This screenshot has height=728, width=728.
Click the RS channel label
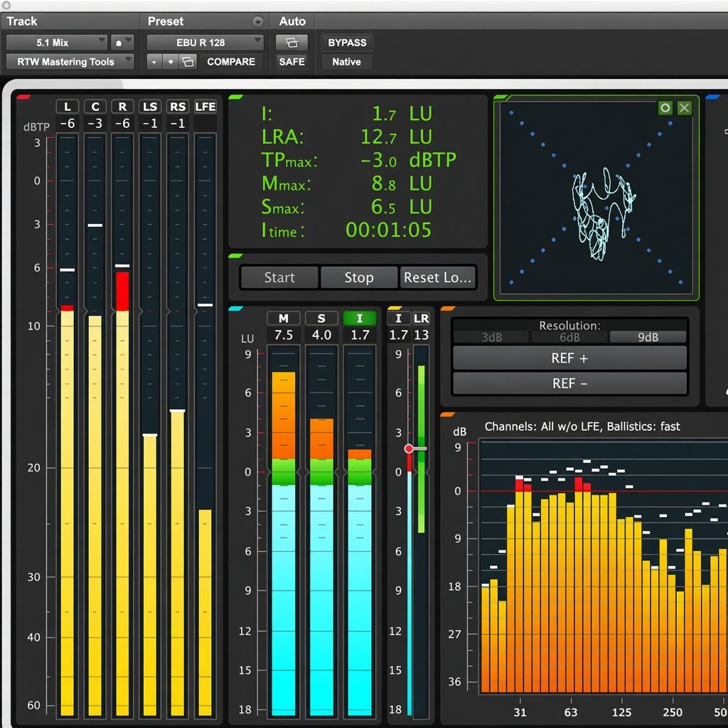point(178,107)
